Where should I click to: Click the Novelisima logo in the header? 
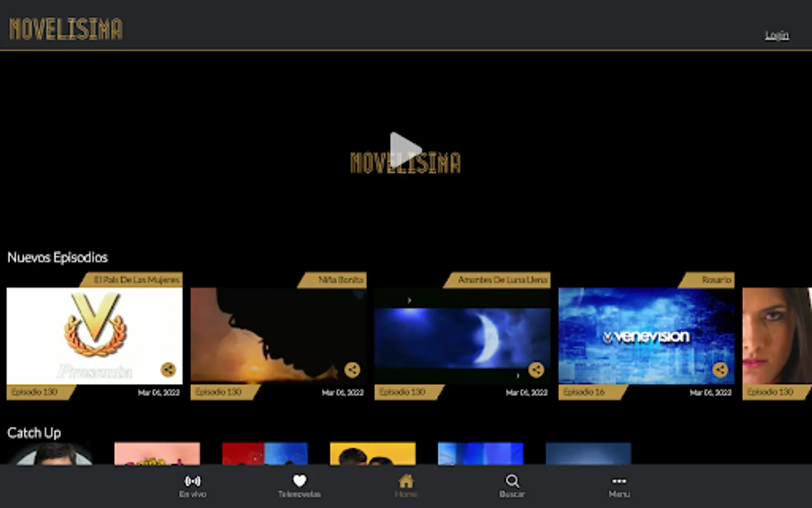tap(65, 29)
